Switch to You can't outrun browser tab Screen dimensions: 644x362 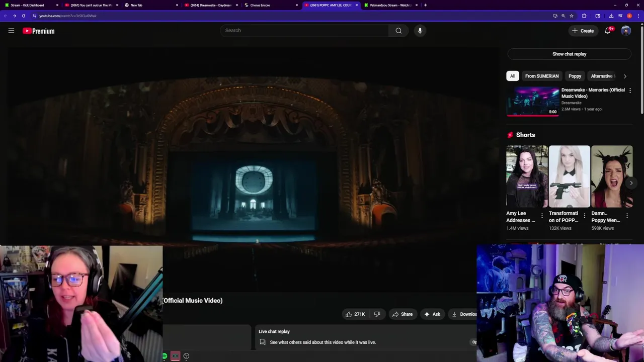[91, 5]
